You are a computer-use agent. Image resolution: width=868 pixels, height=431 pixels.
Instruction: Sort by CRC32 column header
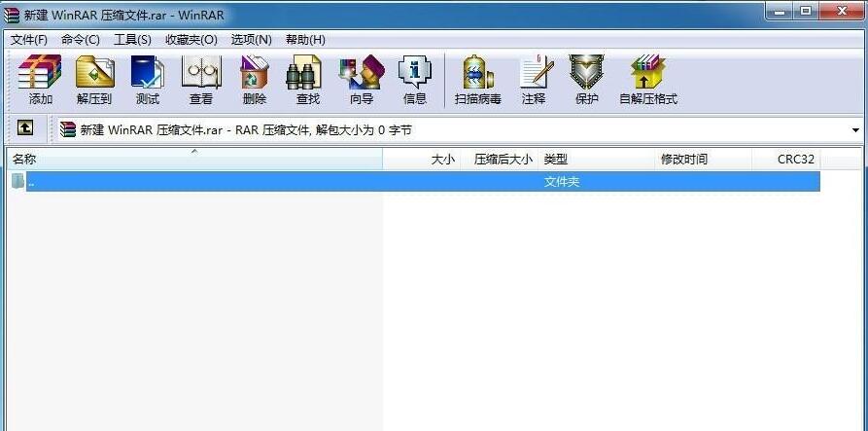coord(786,160)
